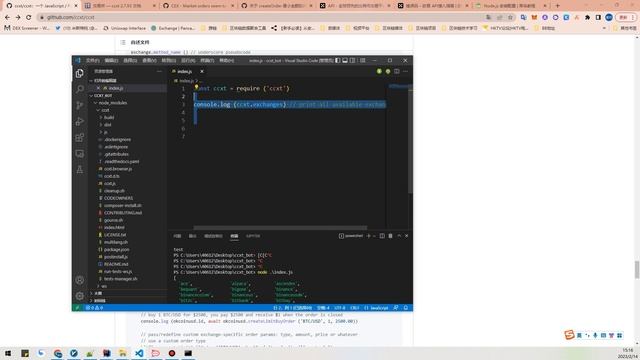Screen dimensions: 640x360
Task: Add a new terminal with plus icon
Action: pos(369,236)
